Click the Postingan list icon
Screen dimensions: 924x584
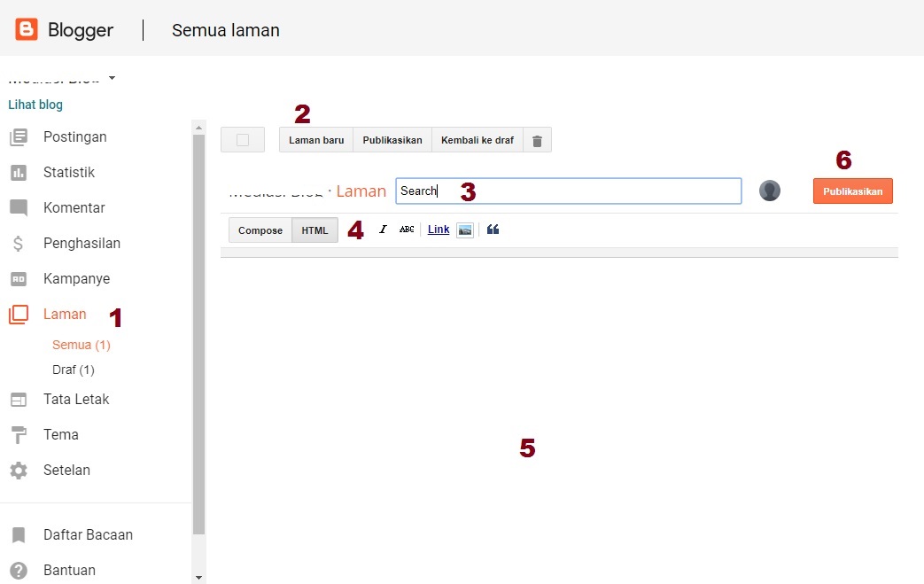point(19,137)
